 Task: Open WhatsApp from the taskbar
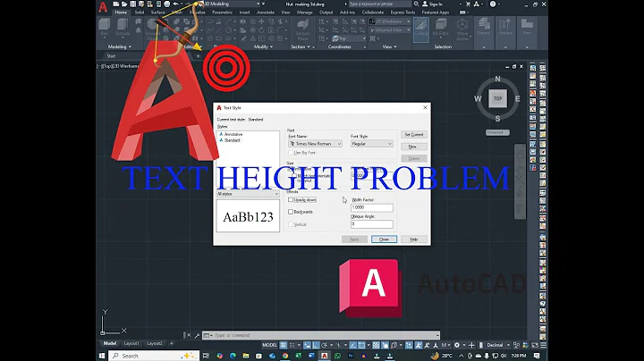point(337,356)
